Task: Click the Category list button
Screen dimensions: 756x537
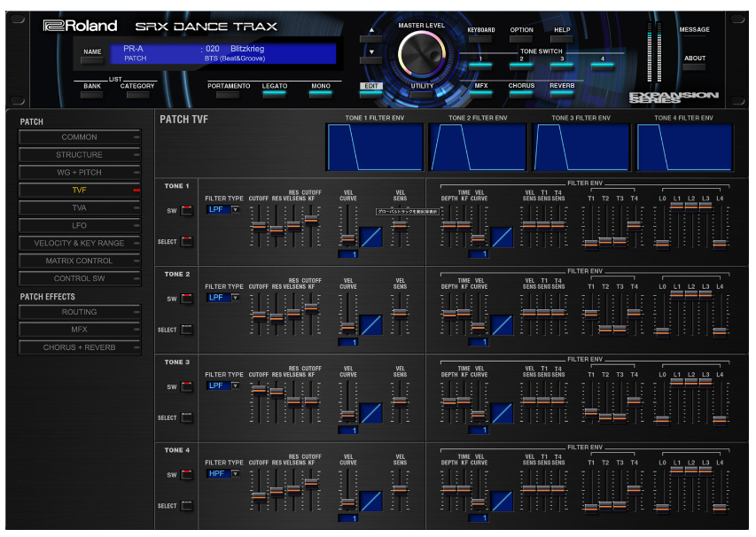Action: pyautogui.click(x=137, y=95)
